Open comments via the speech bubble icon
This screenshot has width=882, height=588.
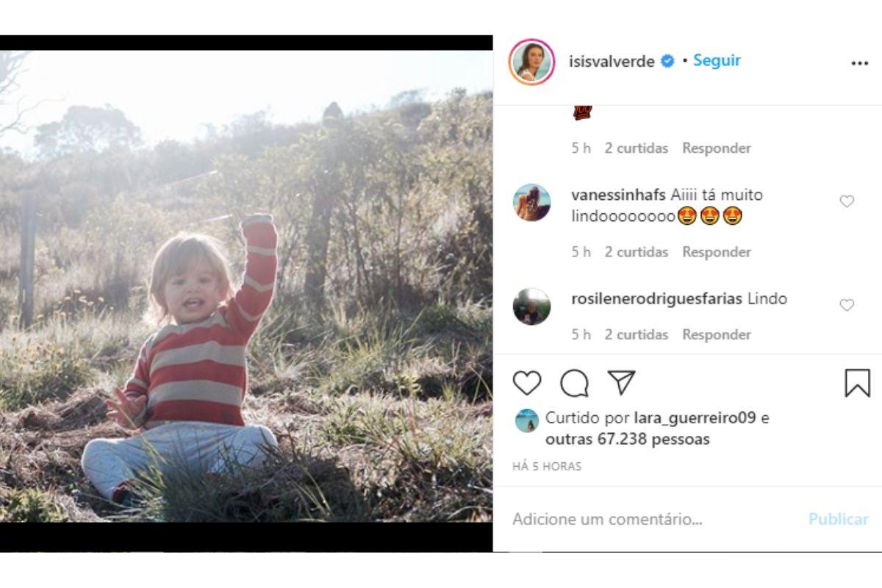coord(574,383)
